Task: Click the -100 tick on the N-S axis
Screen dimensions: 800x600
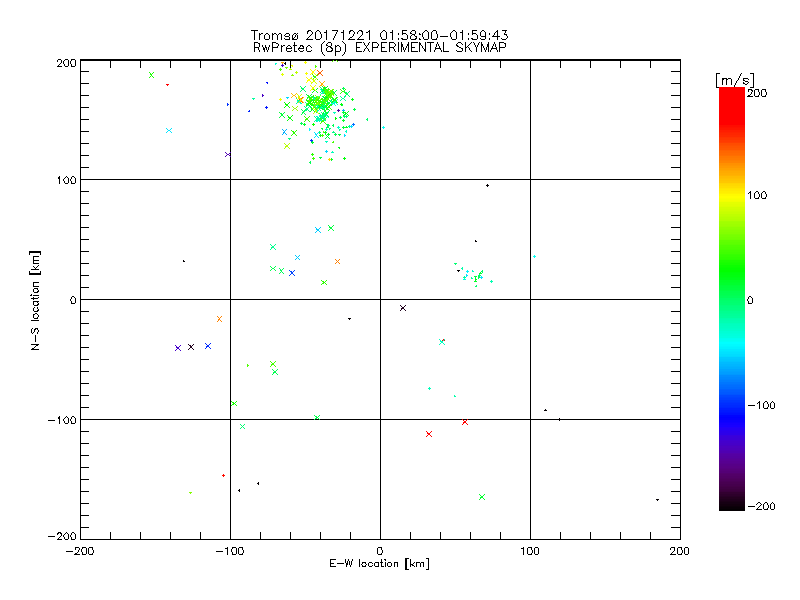Action: click(62, 420)
